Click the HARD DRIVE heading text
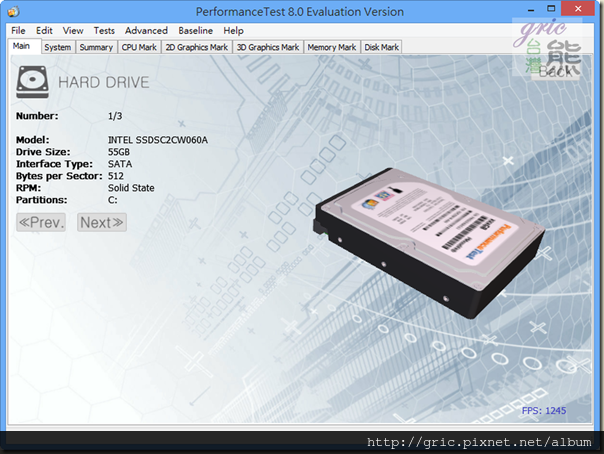The image size is (604, 454). 103,82
